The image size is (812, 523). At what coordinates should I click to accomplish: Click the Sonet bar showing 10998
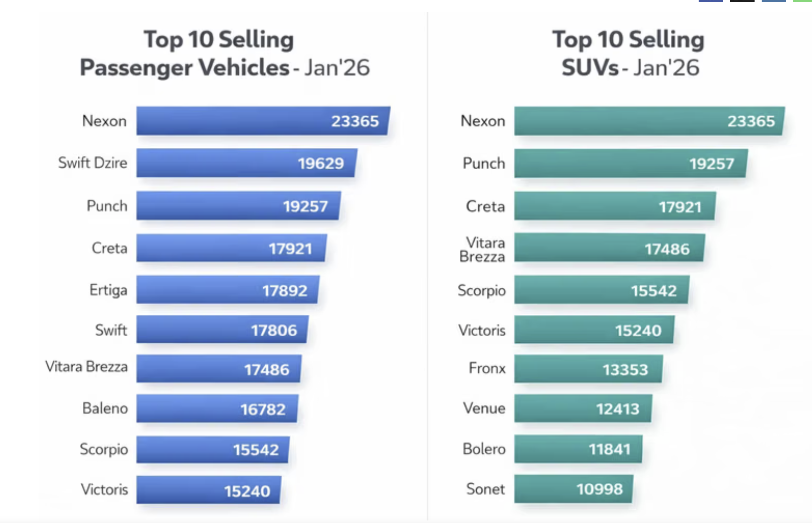pos(573,489)
